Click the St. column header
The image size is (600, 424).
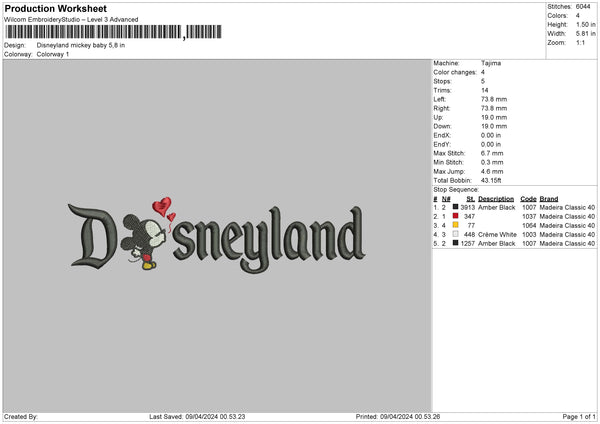471,199
